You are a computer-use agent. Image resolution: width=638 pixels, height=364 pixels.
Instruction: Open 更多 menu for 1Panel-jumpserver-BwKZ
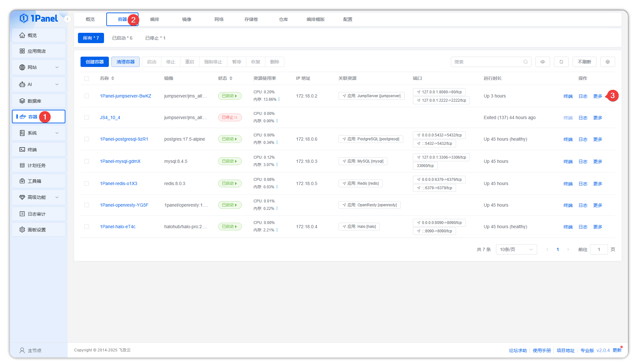coord(598,96)
